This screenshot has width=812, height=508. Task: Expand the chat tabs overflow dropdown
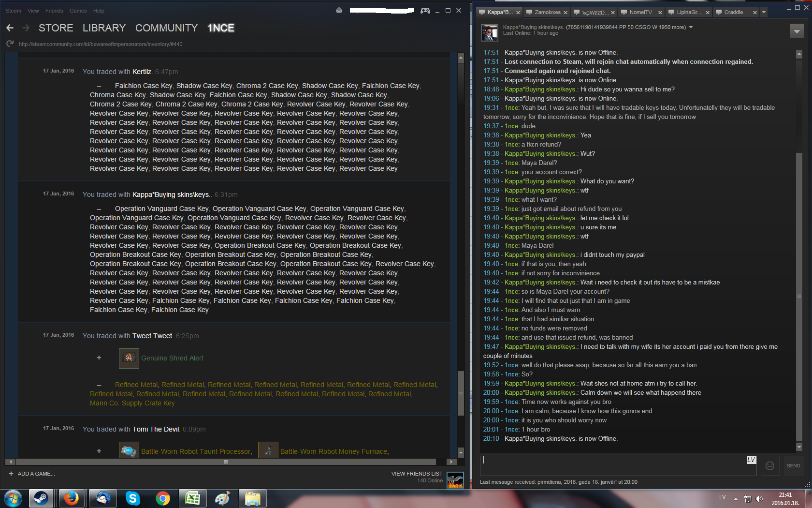coord(764,12)
